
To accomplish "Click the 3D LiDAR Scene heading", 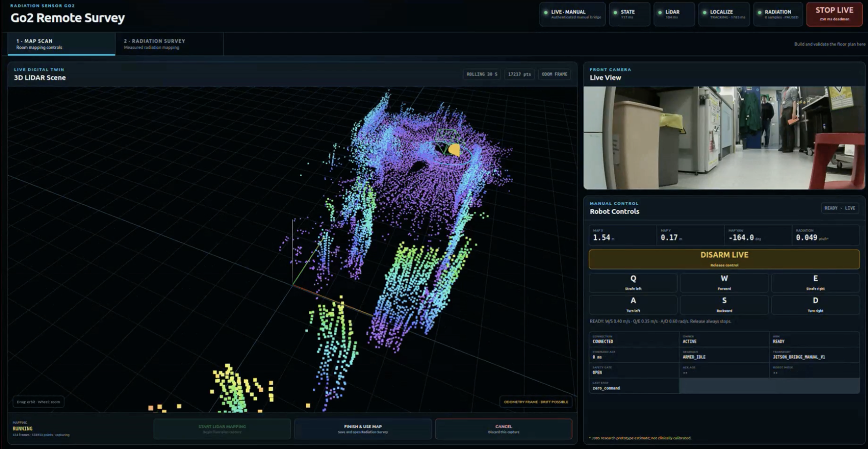I will [x=40, y=78].
